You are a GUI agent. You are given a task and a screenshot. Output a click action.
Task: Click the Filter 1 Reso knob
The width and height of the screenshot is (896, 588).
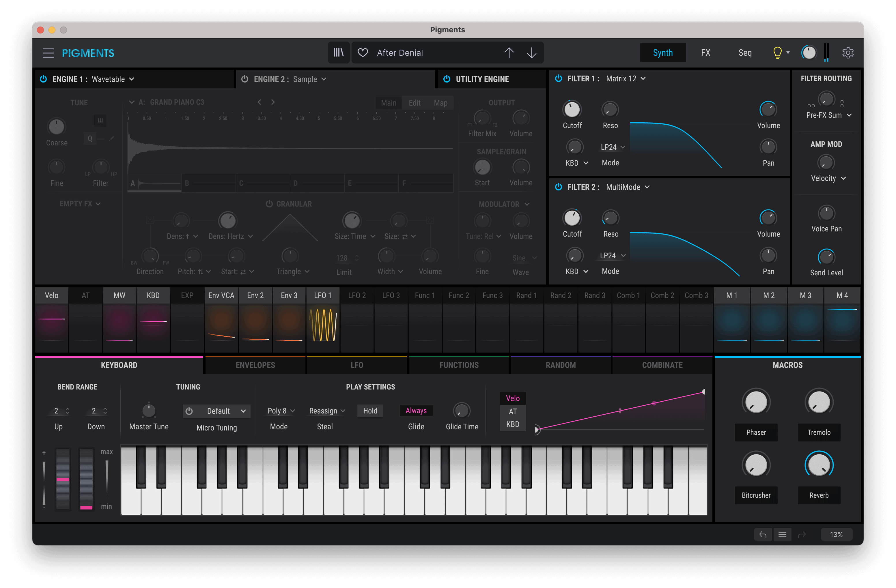pos(610,109)
